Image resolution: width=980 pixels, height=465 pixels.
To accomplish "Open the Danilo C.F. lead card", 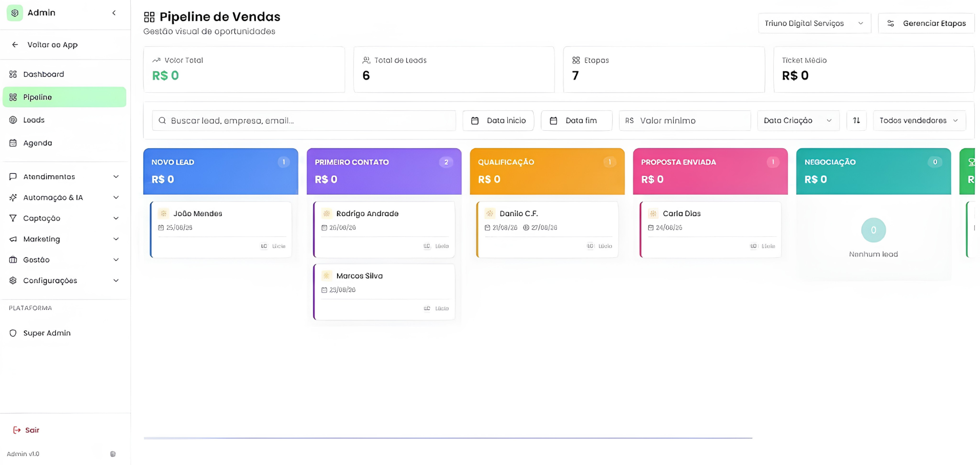I will [x=547, y=230].
